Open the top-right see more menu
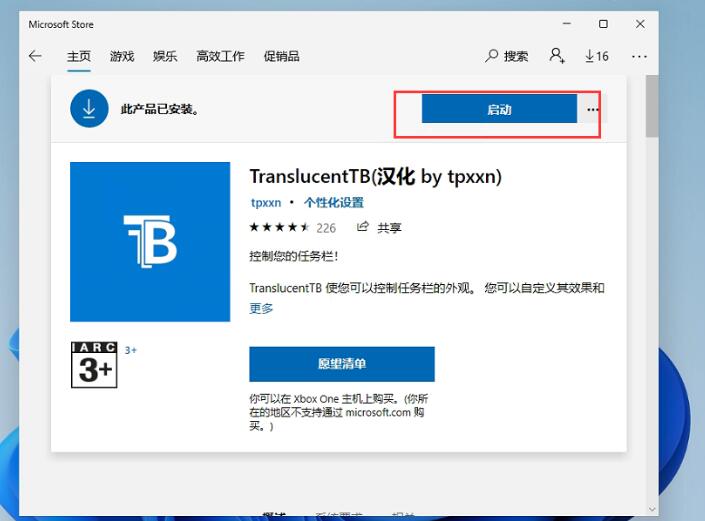 pos(639,57)
